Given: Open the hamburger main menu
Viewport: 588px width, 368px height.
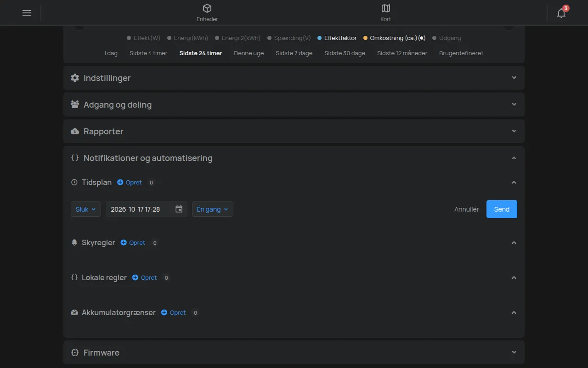Looking at the screenshot, I should coord(27,13).
